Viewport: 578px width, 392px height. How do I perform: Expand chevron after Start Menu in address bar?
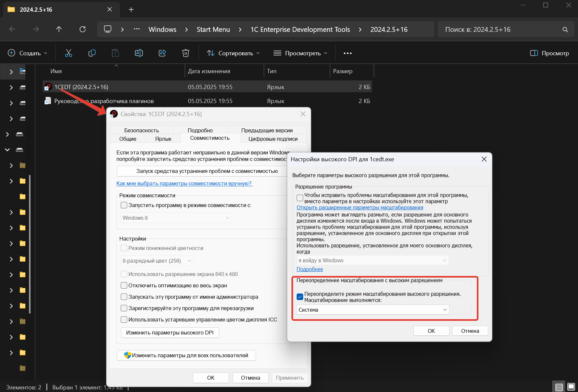tap(240, 30)
